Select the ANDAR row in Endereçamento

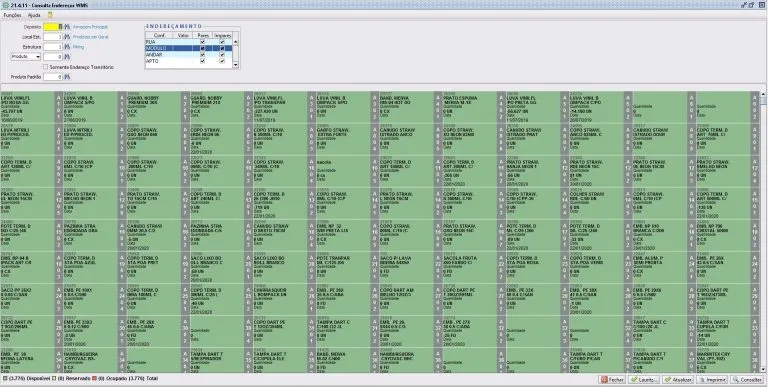[x=188, y=55]
